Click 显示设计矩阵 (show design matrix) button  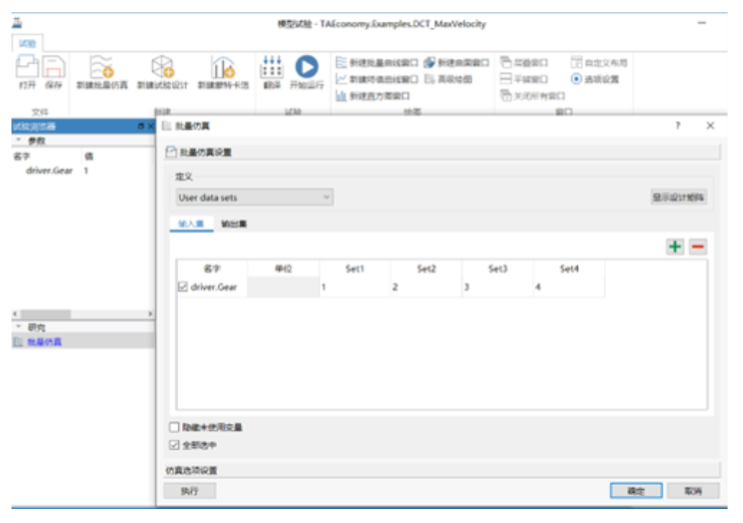click(x=679, y=197)
